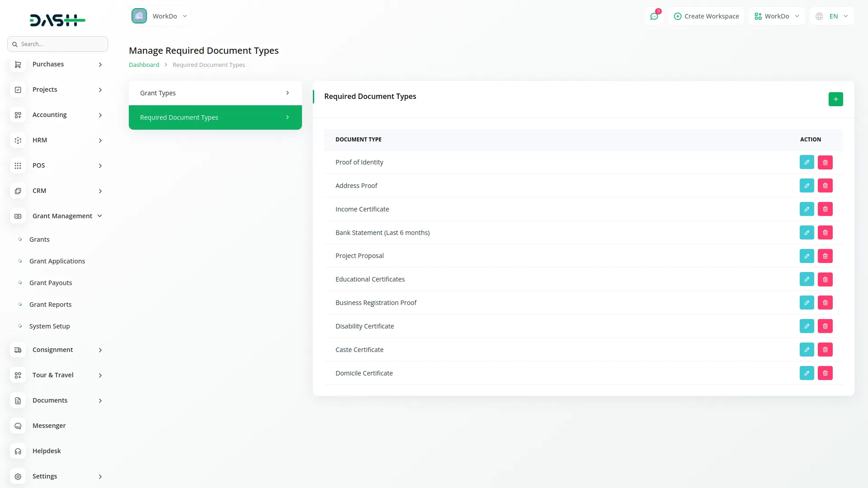Click the Search input field
Image resolution: width=868 pixels, height=488 pixels.
tap(57, 44)
